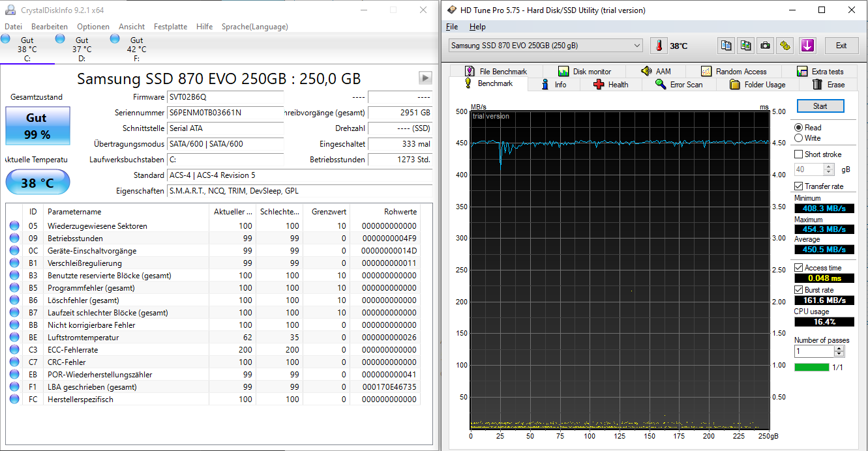Toggle the Transfer rate checkbox
Screen dimensions: 868x451
click(x=799, y=186)
